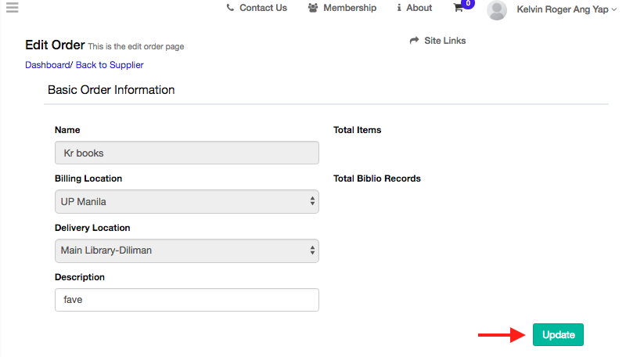The width and height of the screenshot is (644, 357).
Task: Open the Kelvin Roger Ang Yap user menu
Action: pyautogui.click(x=567, y=9)
